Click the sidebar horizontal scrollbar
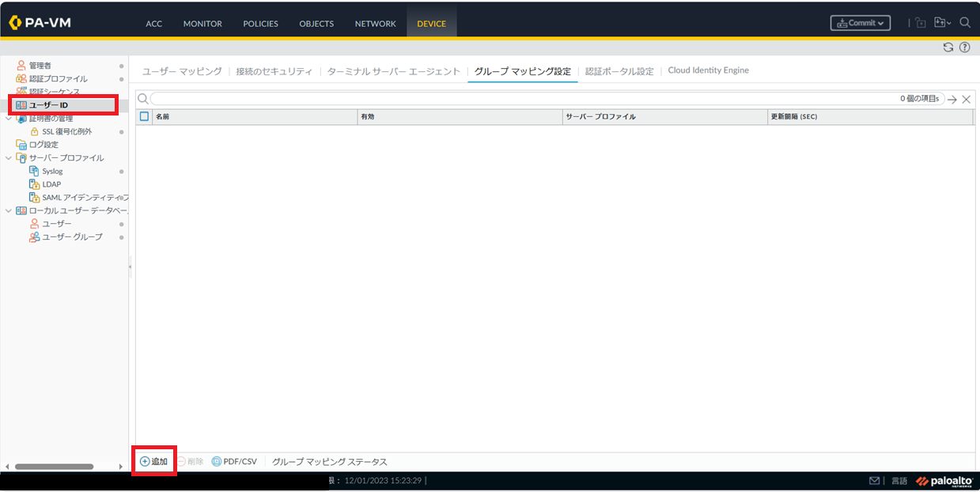 [x=54, y=467]
